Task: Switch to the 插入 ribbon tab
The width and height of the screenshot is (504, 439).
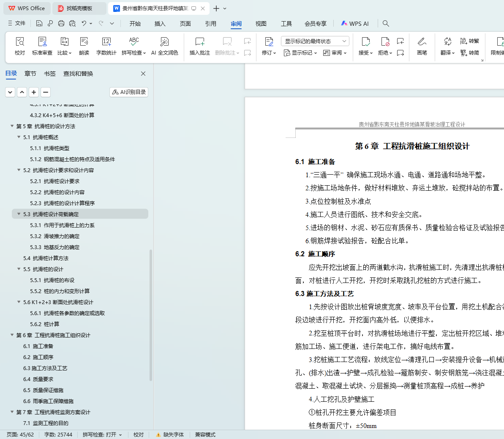Action: point(160,24)
